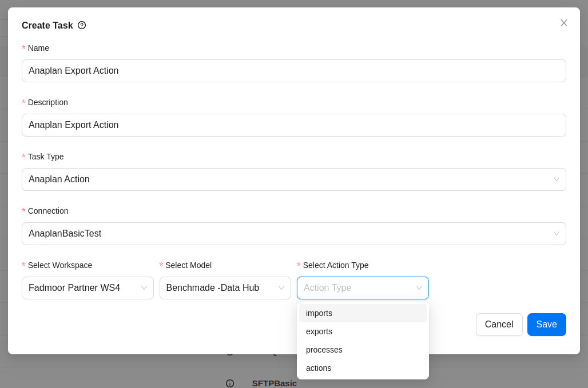
Task: Open the Task Type dropdown
Action: pos(293,179)
